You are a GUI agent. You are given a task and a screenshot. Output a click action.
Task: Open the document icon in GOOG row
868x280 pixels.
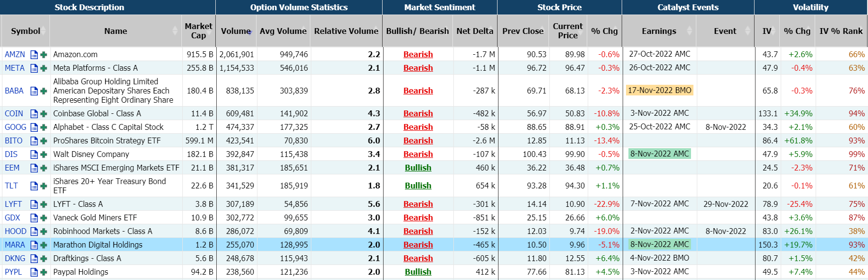34,127
